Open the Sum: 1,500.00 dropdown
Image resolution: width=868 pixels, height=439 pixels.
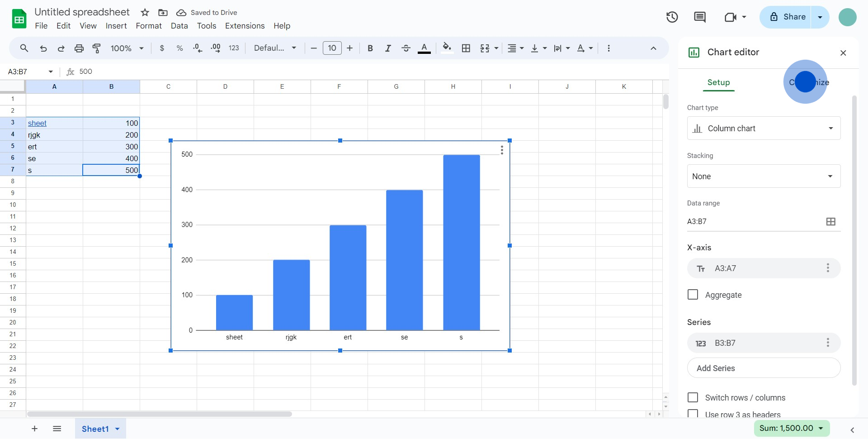pyautogui.click(x=792, y=428)
